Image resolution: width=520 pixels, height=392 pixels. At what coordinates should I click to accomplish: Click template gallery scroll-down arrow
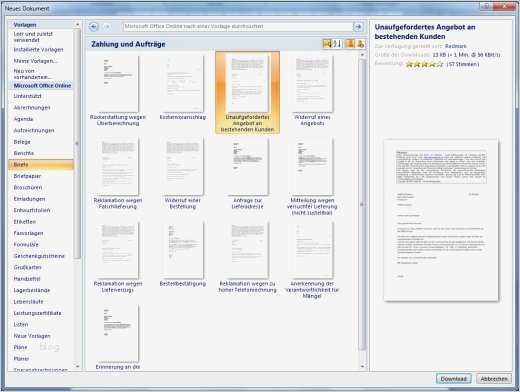pos(363,367)
